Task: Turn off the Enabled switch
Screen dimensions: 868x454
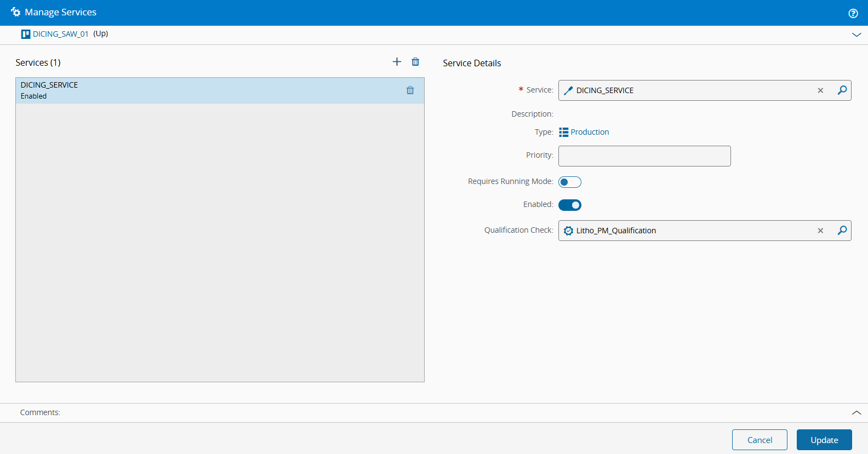Action: click(569, 205)
